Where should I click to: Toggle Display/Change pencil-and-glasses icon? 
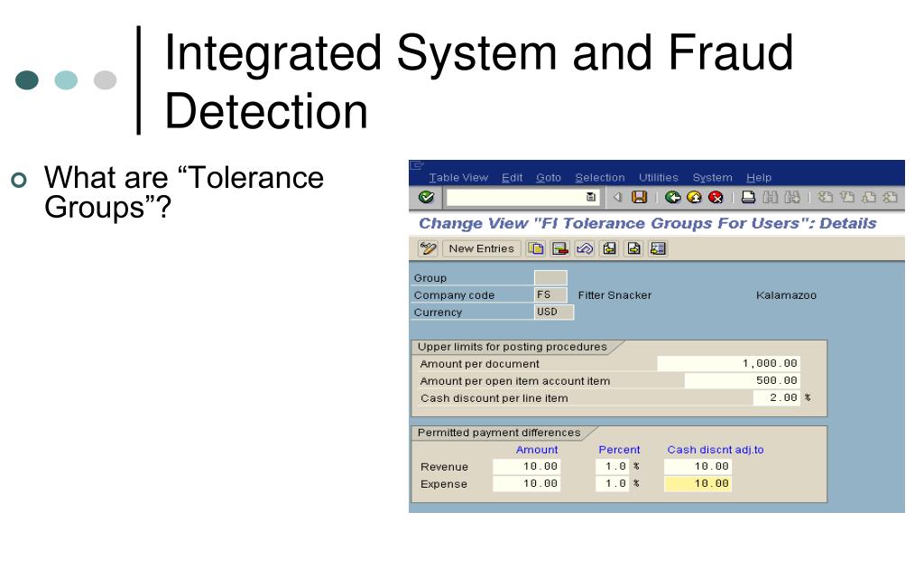click(428, 249)
